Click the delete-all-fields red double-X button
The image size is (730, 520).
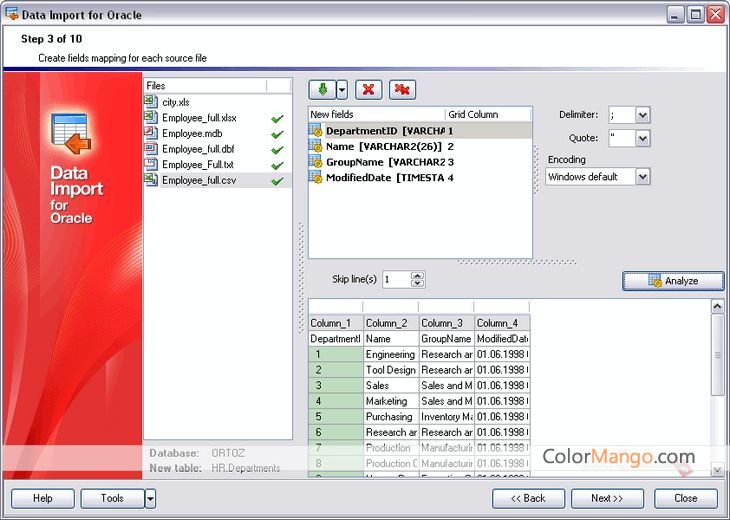point(402,89)
